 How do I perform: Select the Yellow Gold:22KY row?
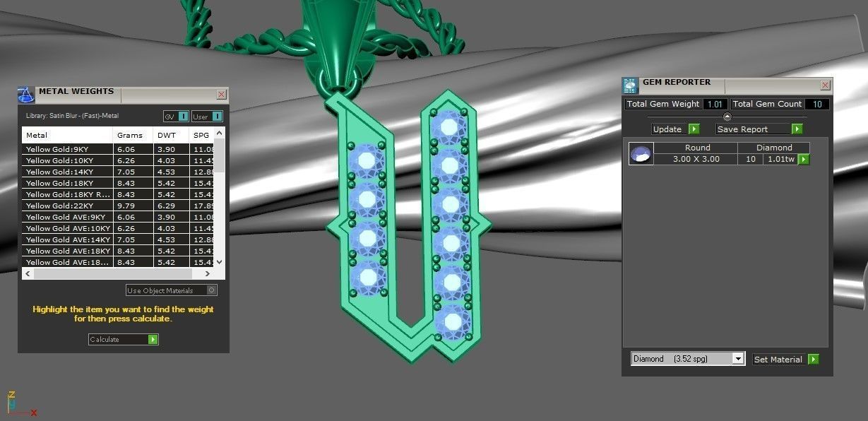coord(118,206)
